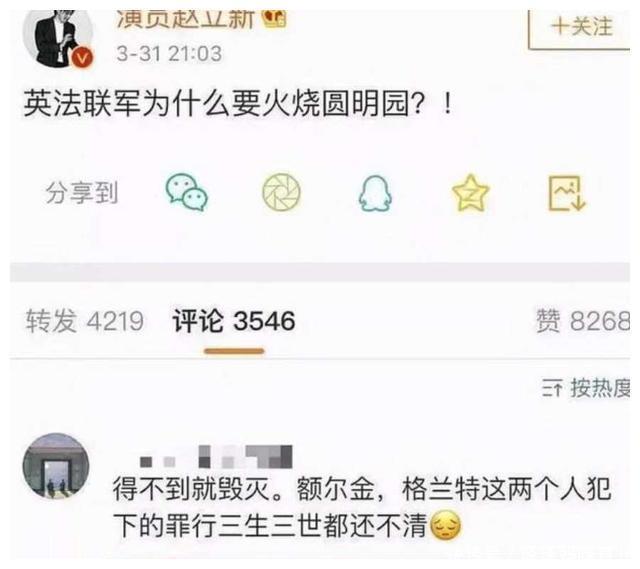This screenshot has height=569, width=640.
Task: Follow the user with +关注 button
Action: click(581, 29)
